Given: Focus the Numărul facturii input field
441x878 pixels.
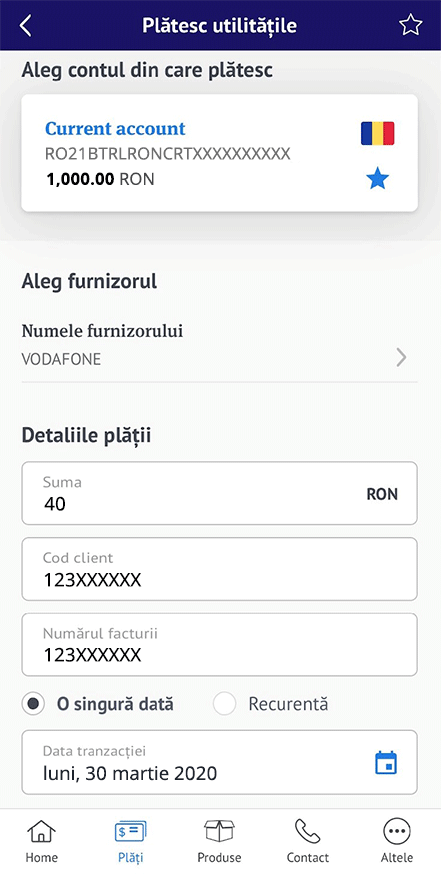Looking at the screenshot, I should (219, 645).
